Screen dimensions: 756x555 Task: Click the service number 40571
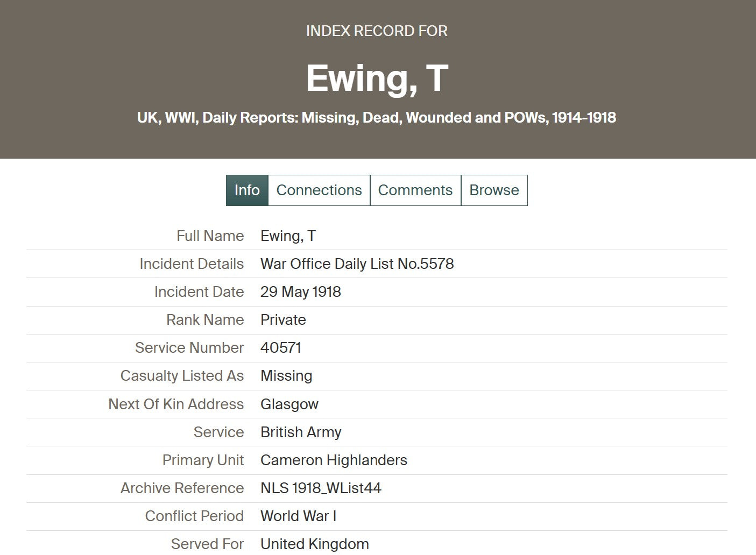[x=280, y=348]
